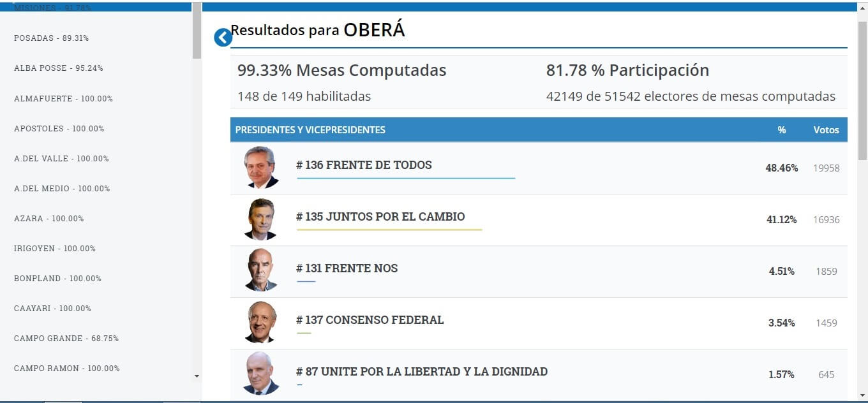Click the Juntos por el Cambio yellow progress bar
This screenshot has height=403, width=868.
(389, 229)
